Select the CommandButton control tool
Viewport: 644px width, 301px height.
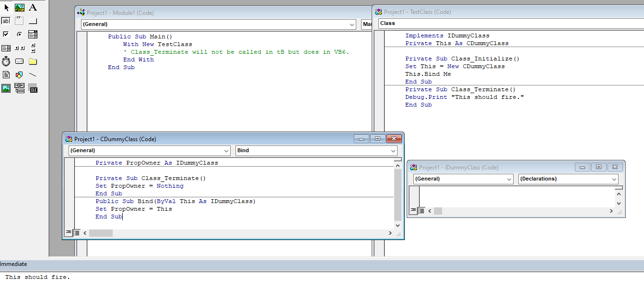[33, 21]
